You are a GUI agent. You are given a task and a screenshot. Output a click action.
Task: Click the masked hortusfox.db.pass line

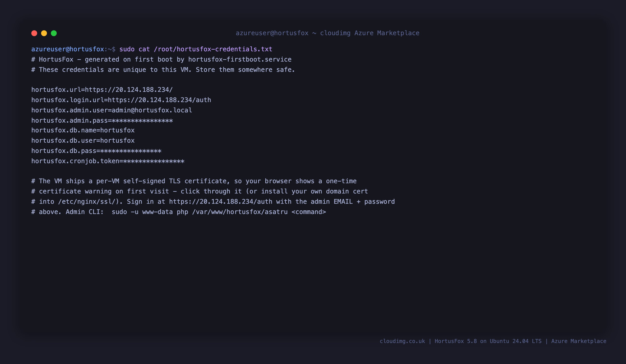click(x=96, y=151)
